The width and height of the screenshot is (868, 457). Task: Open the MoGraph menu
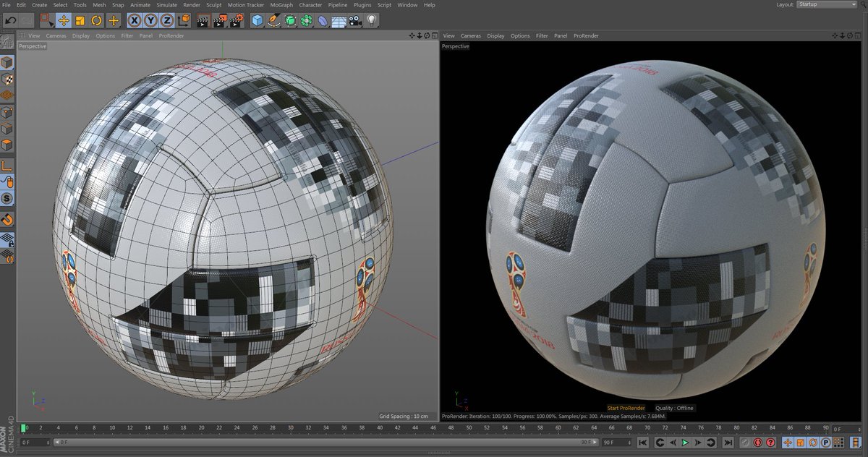click(281, 5)
